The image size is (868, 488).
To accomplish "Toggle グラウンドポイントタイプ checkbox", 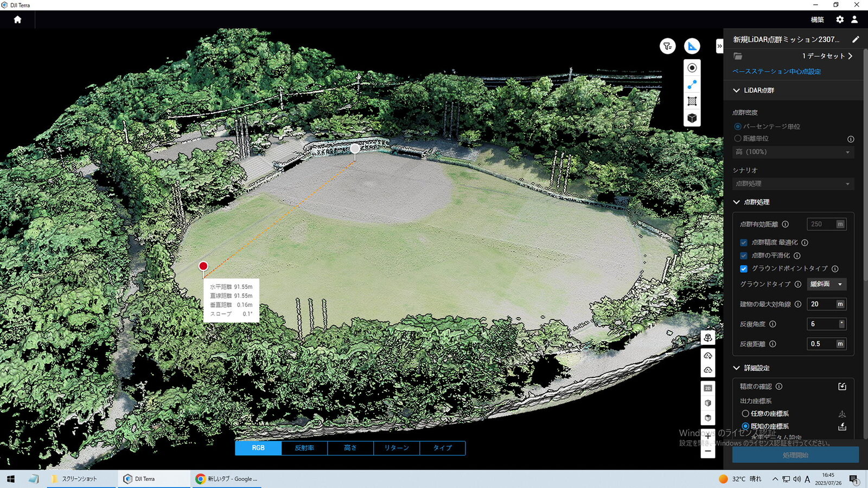I will pyautogui.click(x=744, y=269).
